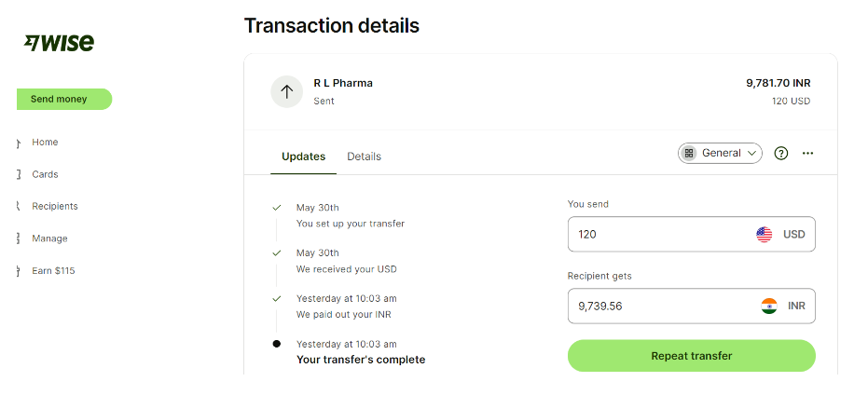Open USD currency selector
Screen dimensions: 868x409
click(x=780, y=234)
